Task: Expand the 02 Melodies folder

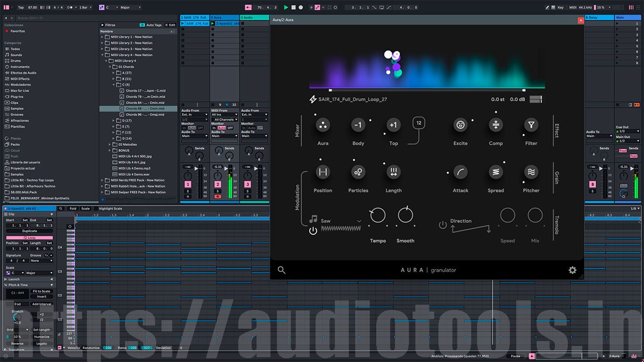Action: [x=111, y=144]
